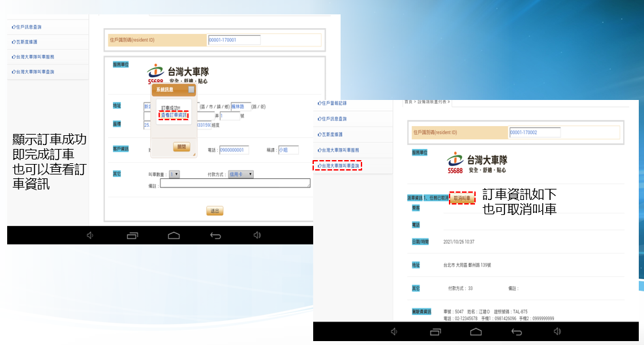Click resident ID field showing 00001-170002
The image size is (644, 345).
(535, 133)
